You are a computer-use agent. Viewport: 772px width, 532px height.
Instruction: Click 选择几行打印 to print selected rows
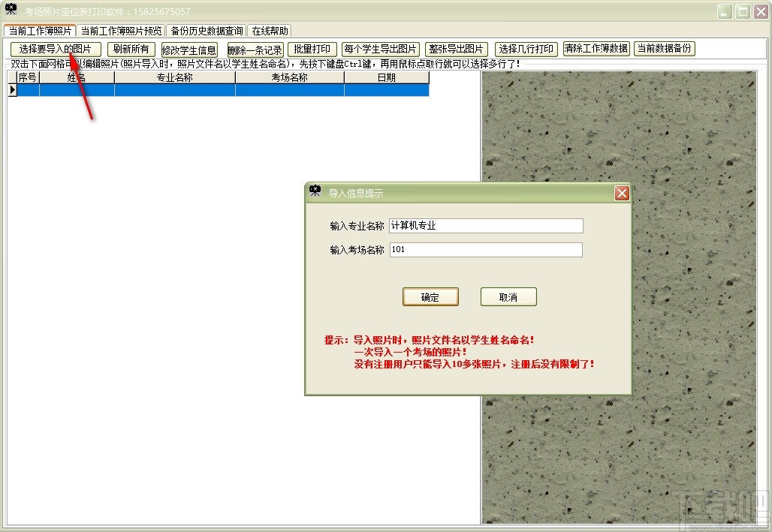(x=526, y=48)
